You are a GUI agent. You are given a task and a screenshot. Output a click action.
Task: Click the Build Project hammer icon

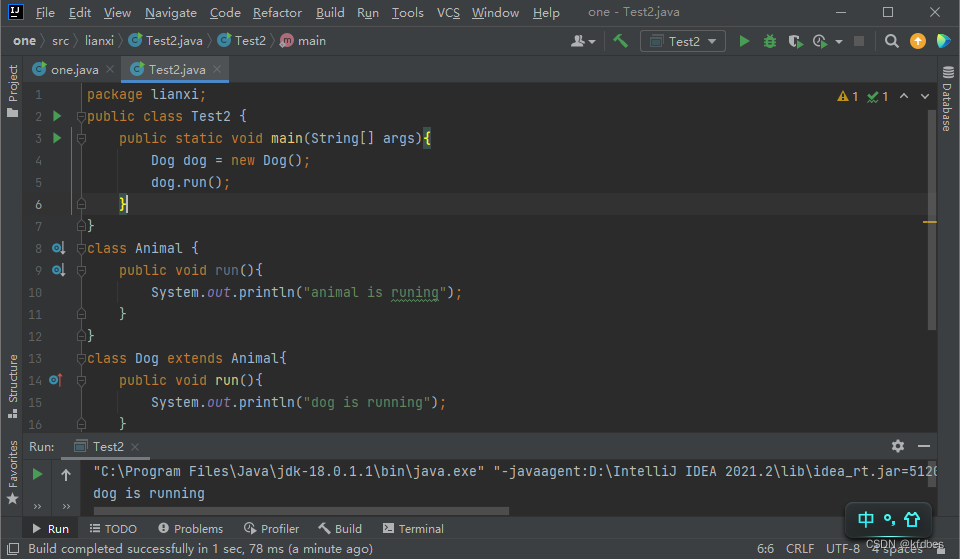click(621, 41)
